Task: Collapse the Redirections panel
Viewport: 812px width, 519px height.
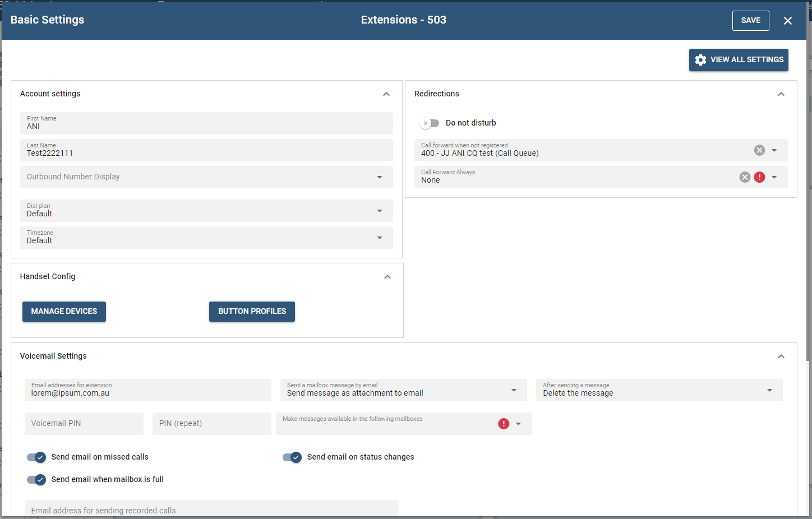Action: coord(781,94)
